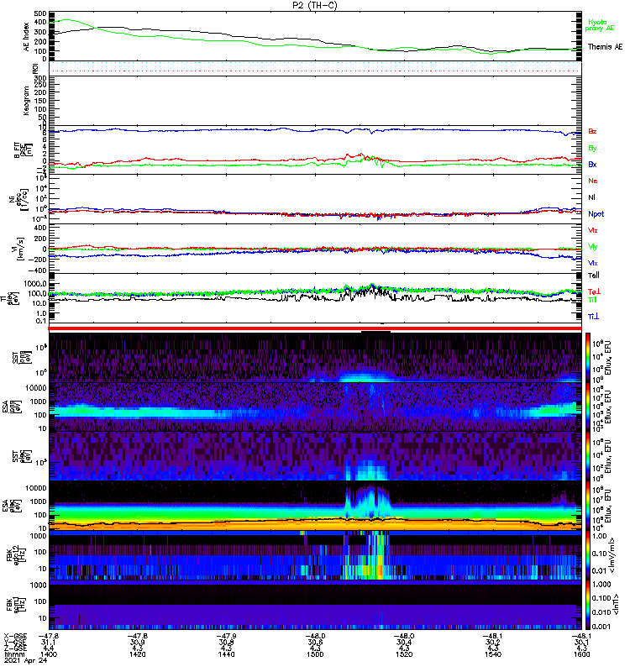Click the FBK scm1 [Hz] axis label

click(18, 604)
